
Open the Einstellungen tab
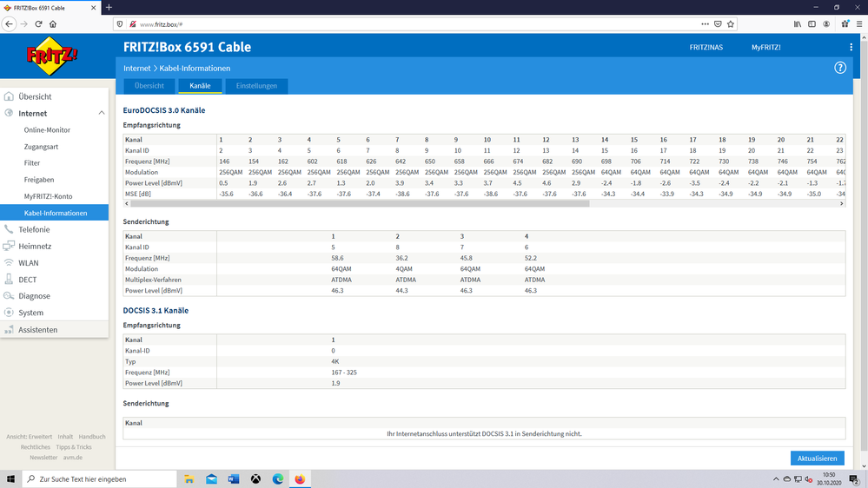pos(256,86)
